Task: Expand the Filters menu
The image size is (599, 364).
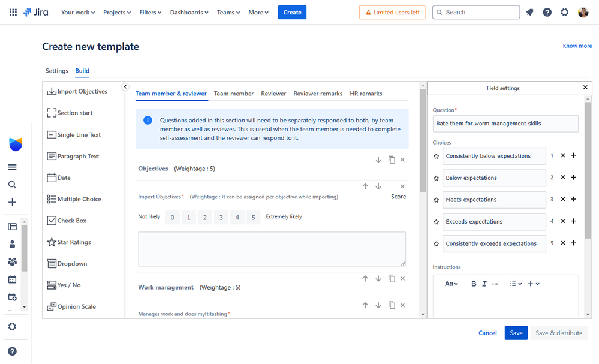Action: tap(150, 12)
